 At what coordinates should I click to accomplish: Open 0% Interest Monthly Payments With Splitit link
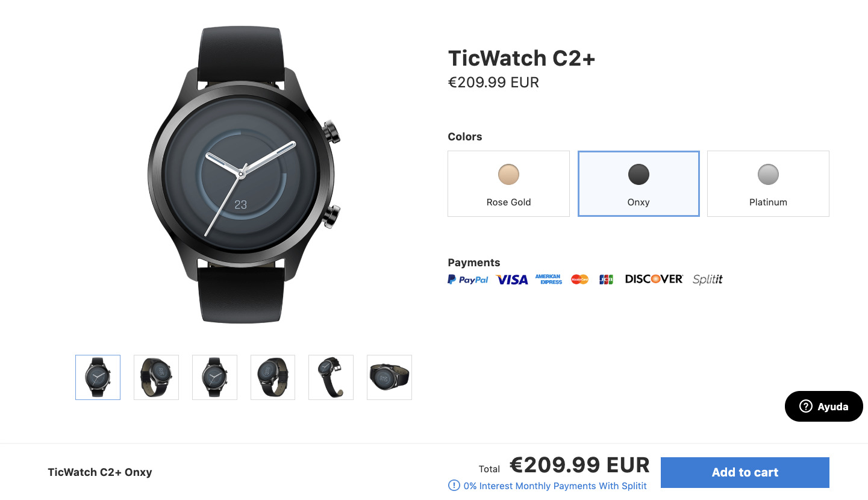click(x=555, y=486)
